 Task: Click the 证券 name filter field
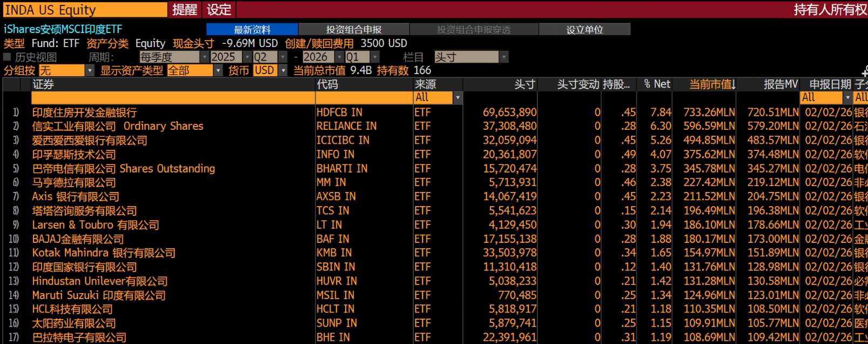173,97
